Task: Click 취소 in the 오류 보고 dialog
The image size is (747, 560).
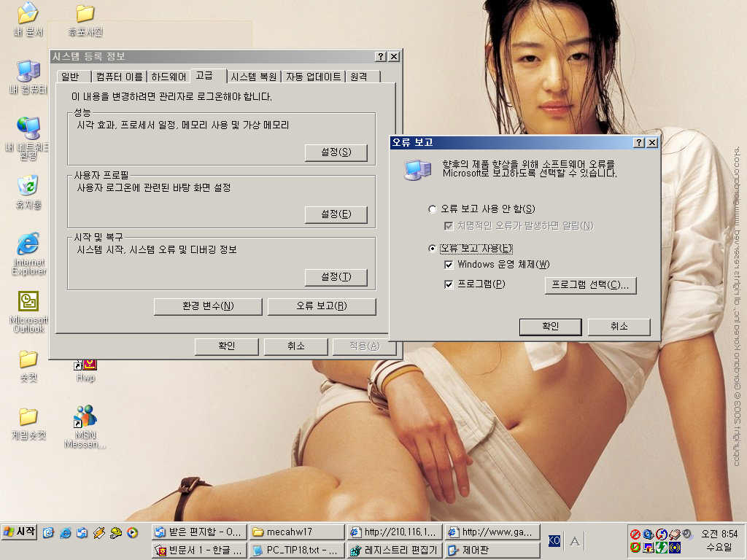Action: [x=619, y=327]
